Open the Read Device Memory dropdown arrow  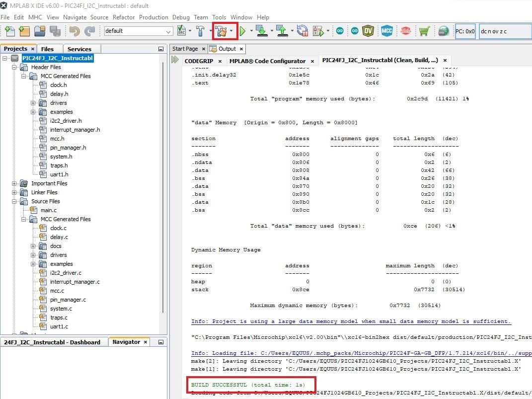(292, 31)
